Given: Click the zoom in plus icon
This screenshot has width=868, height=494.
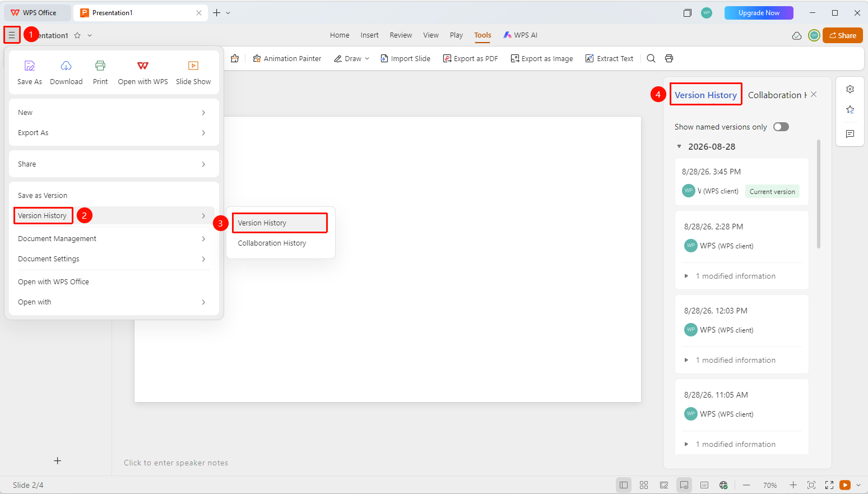Looking at the screenshot, I should point(793,485).
